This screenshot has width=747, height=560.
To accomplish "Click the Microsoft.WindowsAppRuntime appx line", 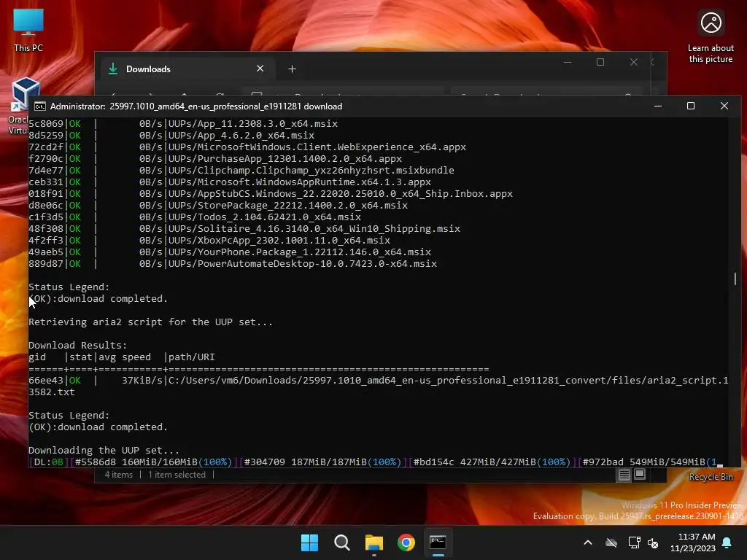I will pyautogui.click(x=230, y=182).
